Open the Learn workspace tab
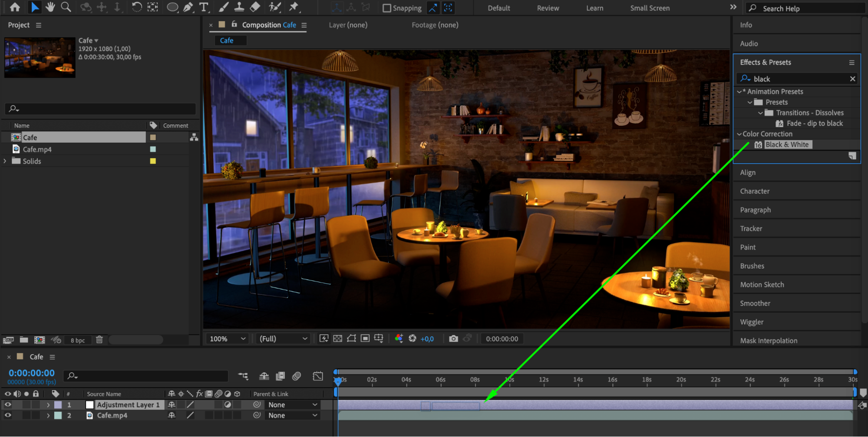This screenshot has height=437, width=868. pyautogui.click(x=594, y=8)
